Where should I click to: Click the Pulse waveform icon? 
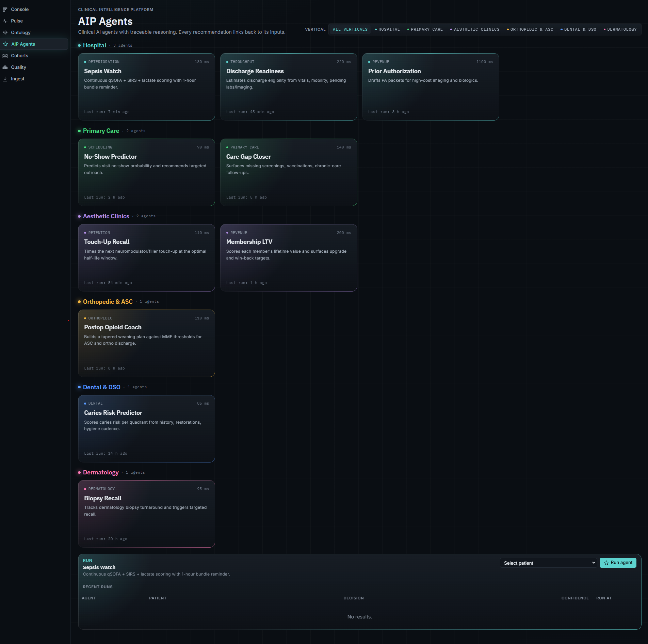point(5,21)
